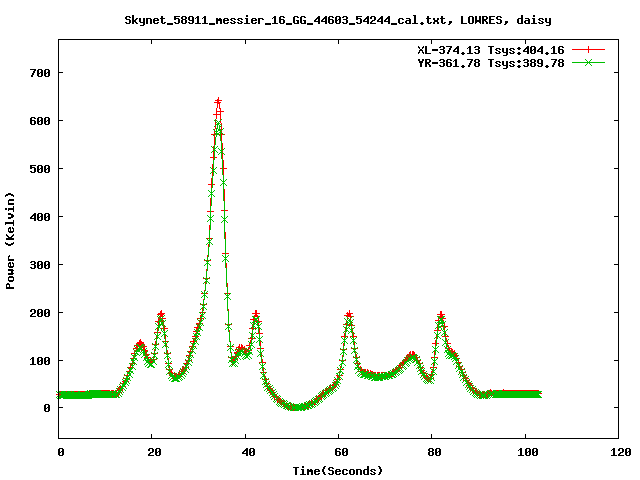
Task: Click the green YR legend line sample
Action: tap(588, 63)
